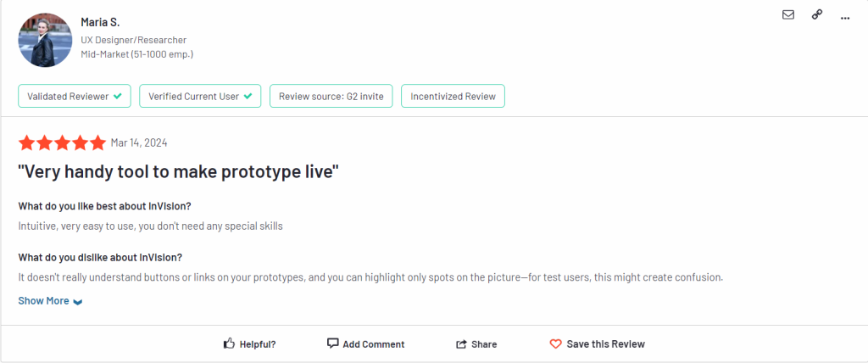Click the heart Save this Review icon
This screenshot has width=868, height=363.
click(555, 344)
